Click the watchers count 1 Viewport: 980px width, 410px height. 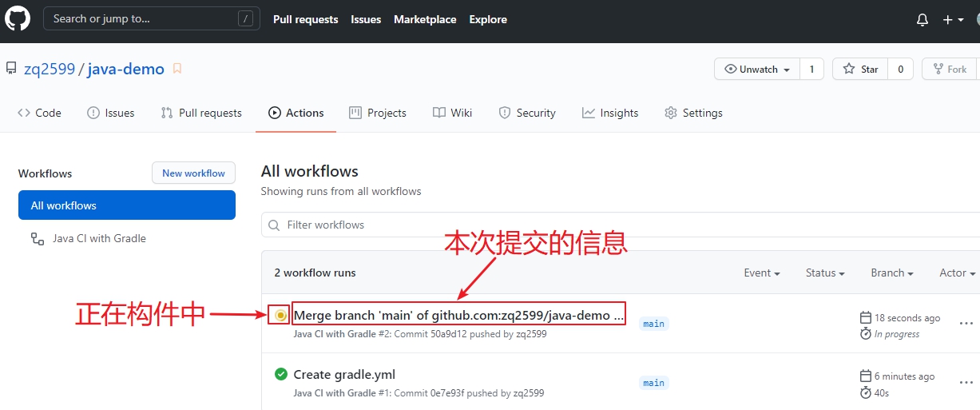coord(811,70)
